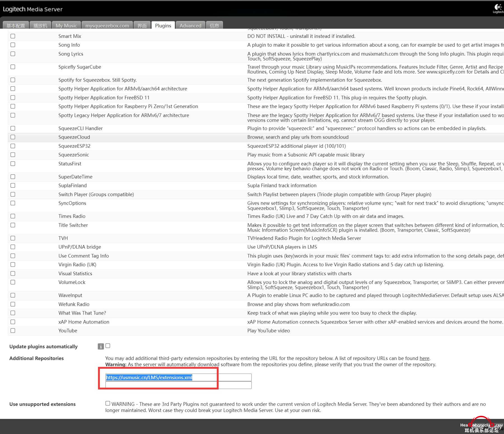This screenshot has height=434, width=504.
Task: Click 'Supla Finland track information' description
Action: click(282, 186)
